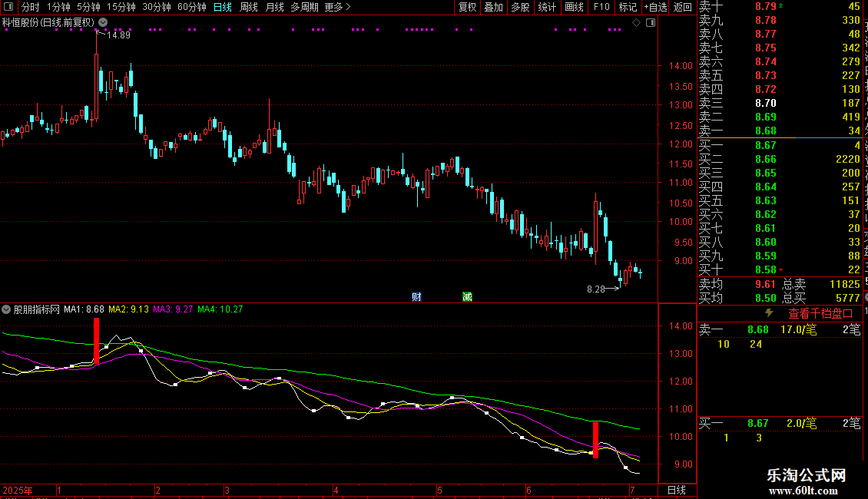Select the 60分钟 period

coord(191,7)
